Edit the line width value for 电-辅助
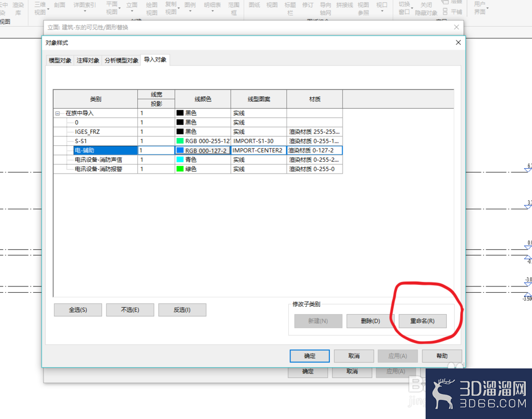532x419 pixels. (x=156, y=151)
